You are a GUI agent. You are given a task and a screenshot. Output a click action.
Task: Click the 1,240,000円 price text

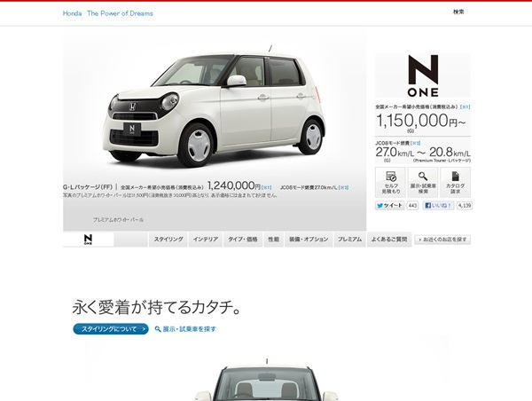coord(234,185)
